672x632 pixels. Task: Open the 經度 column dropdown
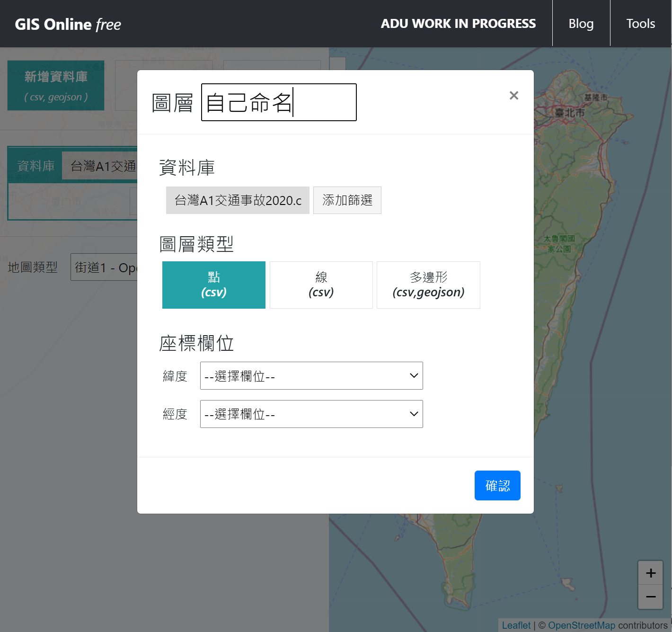(311, 414)
